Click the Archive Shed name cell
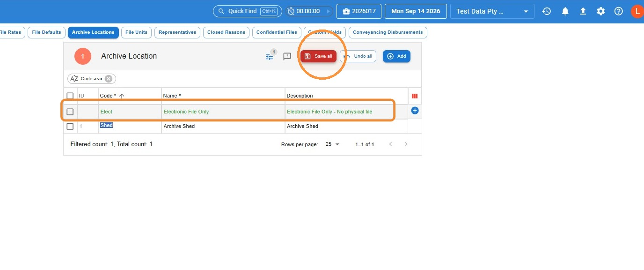The width and height of the screenshot is (644, 270). click(223, 127)
